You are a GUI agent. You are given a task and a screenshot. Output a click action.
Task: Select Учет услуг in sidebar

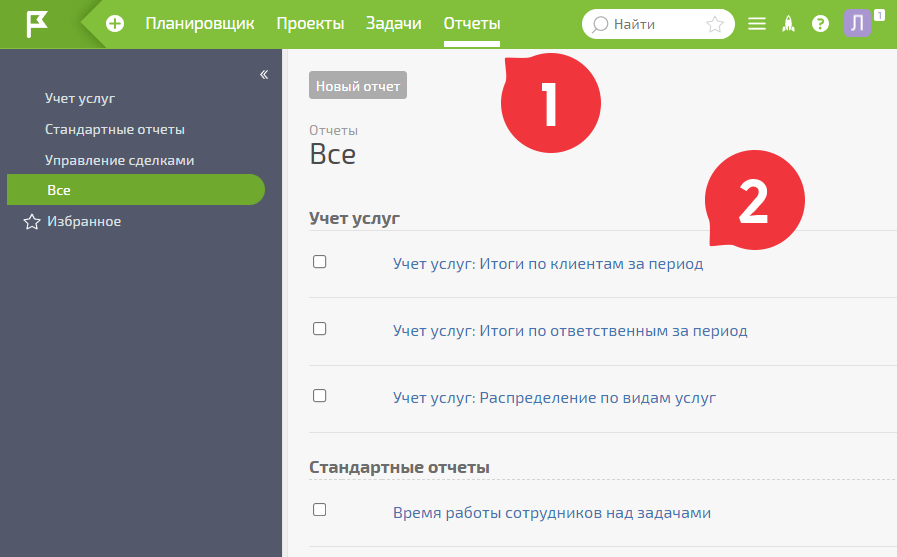pos(80,98)
